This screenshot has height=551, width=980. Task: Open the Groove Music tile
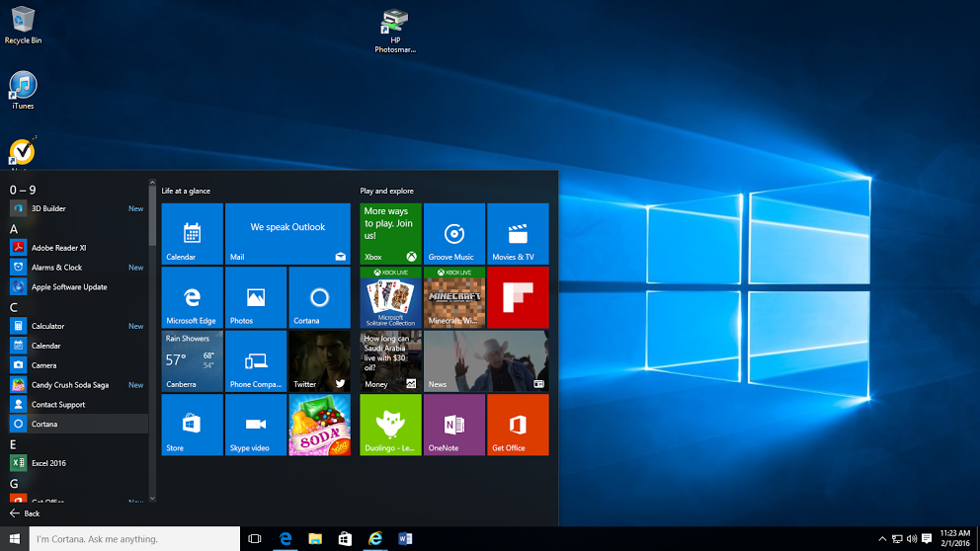(454, 234)
